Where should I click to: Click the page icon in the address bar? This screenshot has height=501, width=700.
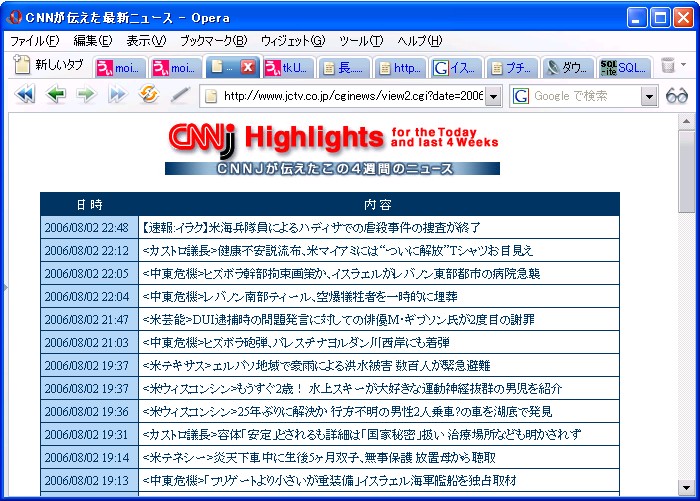(211, 96)
